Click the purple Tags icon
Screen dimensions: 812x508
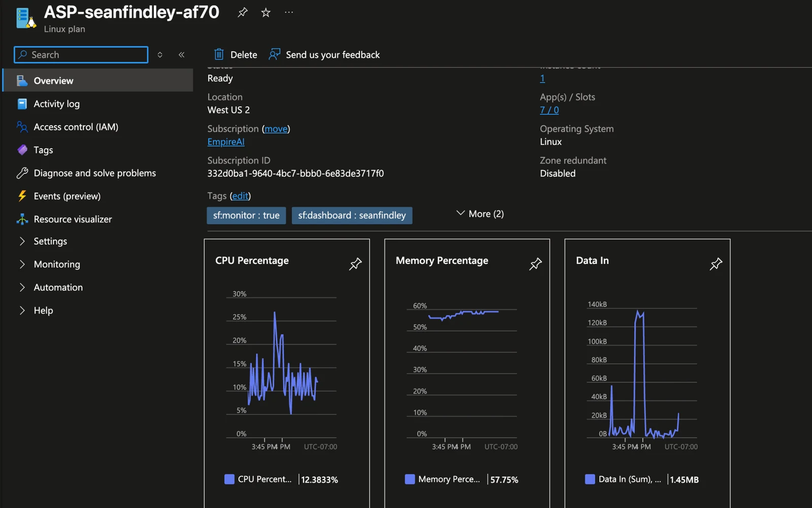pos(22,150)
